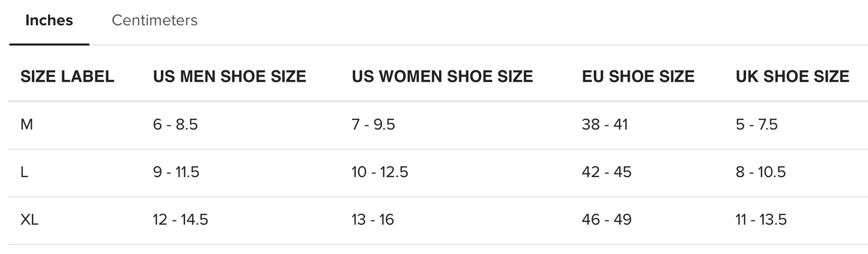Screen dimensions: 868x254
Task: Click the 10 - 12.5 women's size cell
Action: pyautogui.click(x=380, y=172)
